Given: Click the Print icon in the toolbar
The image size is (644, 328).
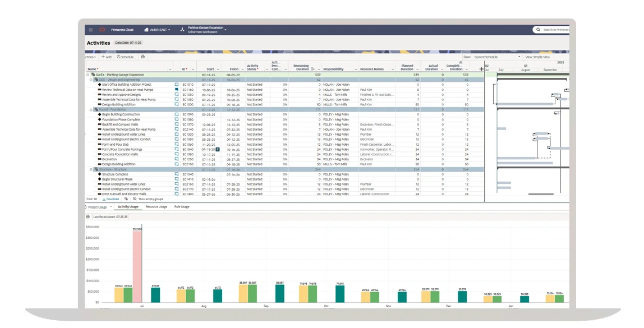Looking at the screenshot, I should 143,56.
